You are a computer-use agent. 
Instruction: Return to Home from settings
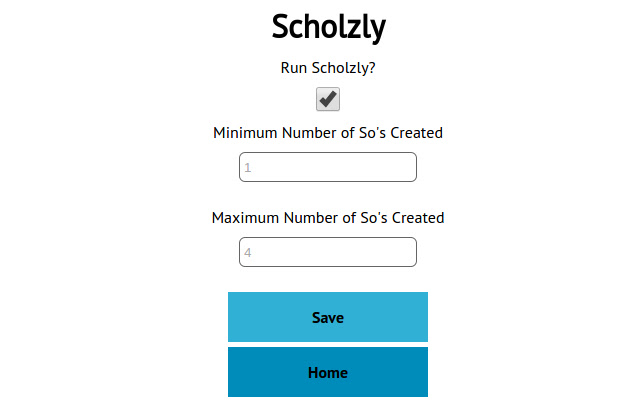pos(328,372)
